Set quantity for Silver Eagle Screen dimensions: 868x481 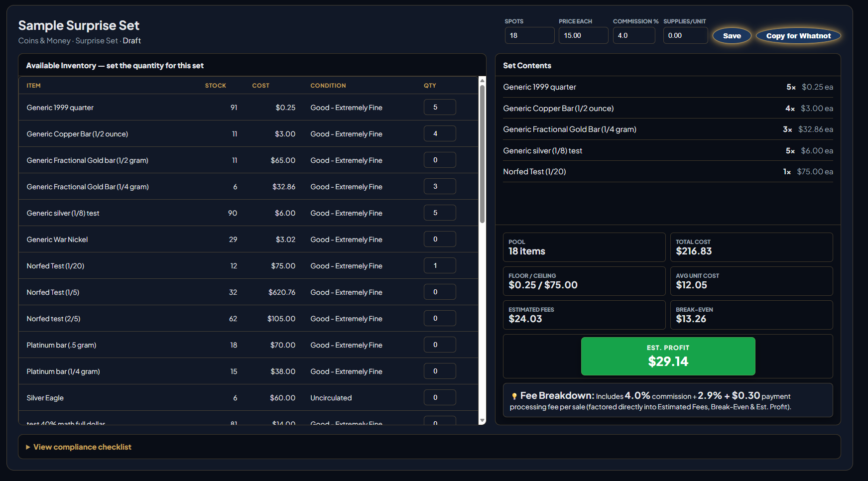click(x=440, y=397)
